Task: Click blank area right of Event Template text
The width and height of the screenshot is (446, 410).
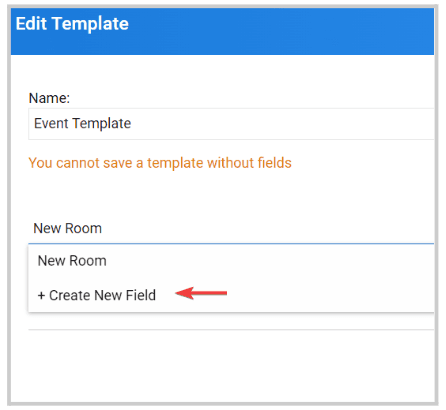Action: pos(282,124)
